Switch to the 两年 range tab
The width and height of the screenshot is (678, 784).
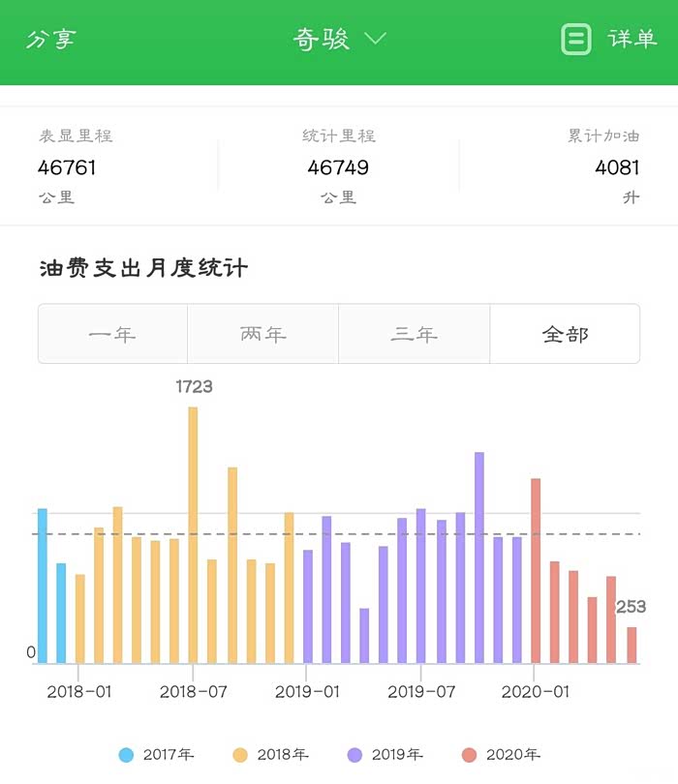tap(262, 334)
